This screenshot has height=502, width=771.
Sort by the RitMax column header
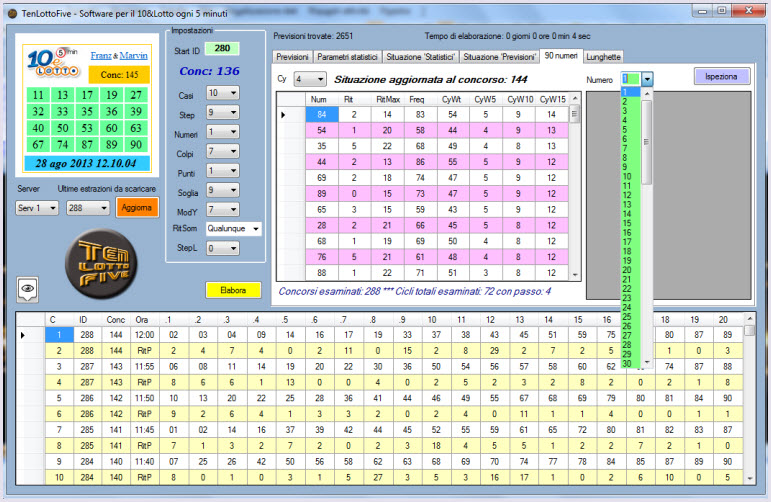(x=388, y=99)
